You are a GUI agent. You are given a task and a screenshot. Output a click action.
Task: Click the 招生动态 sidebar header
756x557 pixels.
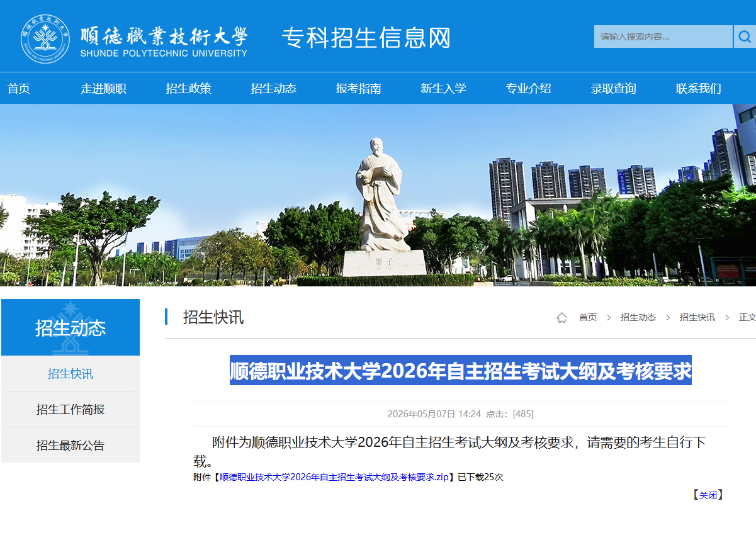pos(71,327)
